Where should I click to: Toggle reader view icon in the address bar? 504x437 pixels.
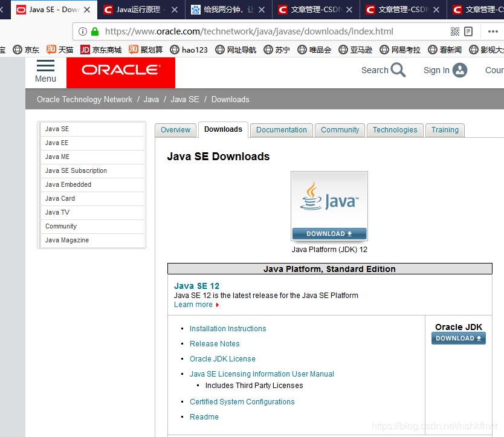point(468,31)
